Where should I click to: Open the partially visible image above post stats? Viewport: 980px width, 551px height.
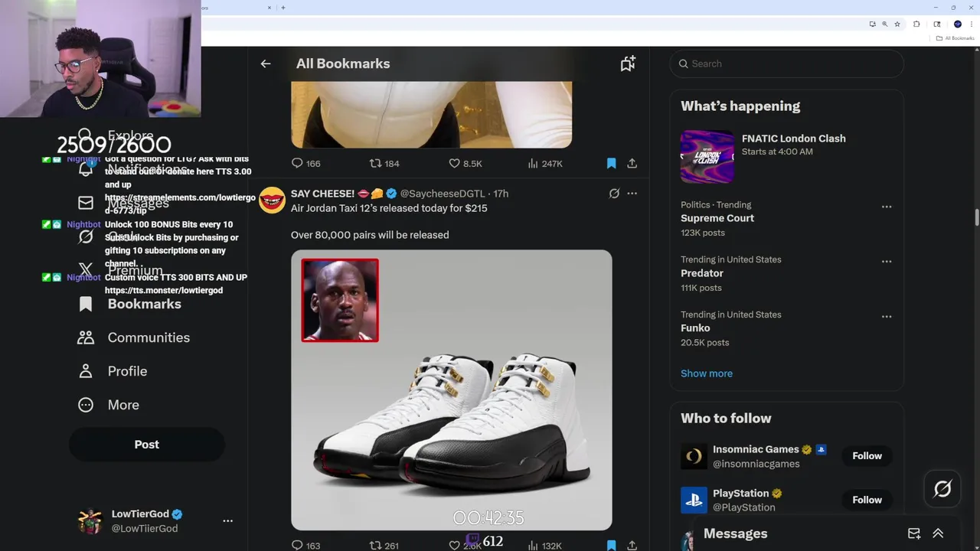click(x=431, y=115)
